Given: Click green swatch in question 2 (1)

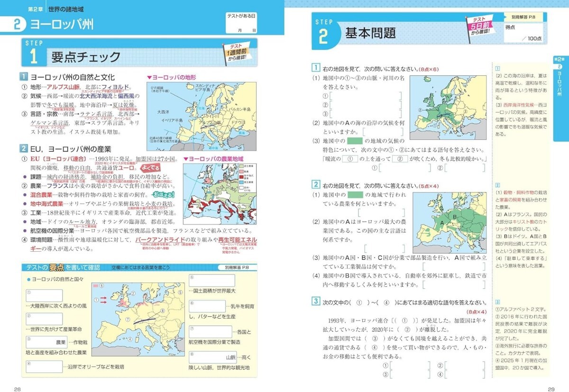Looking at the screenshot, I should coord(355,195).
